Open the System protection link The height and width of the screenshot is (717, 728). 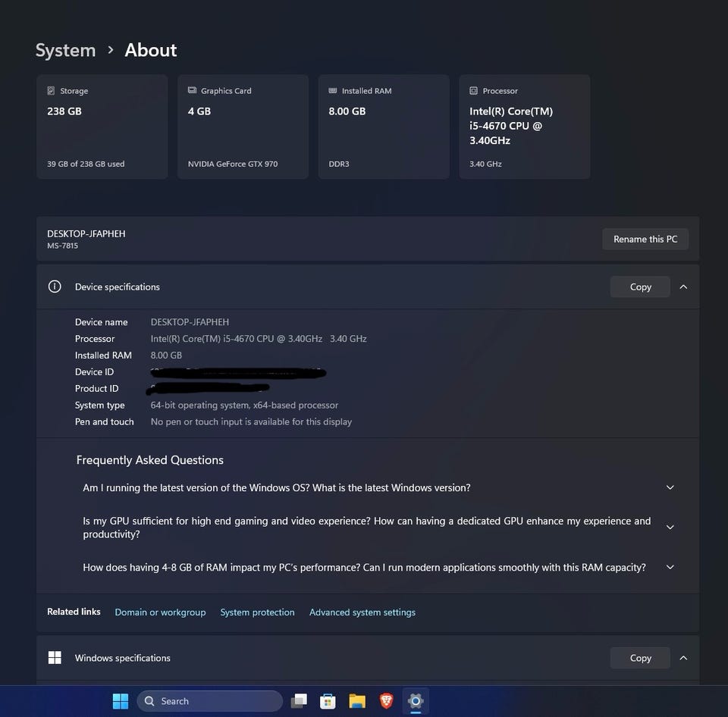point(257,612)
